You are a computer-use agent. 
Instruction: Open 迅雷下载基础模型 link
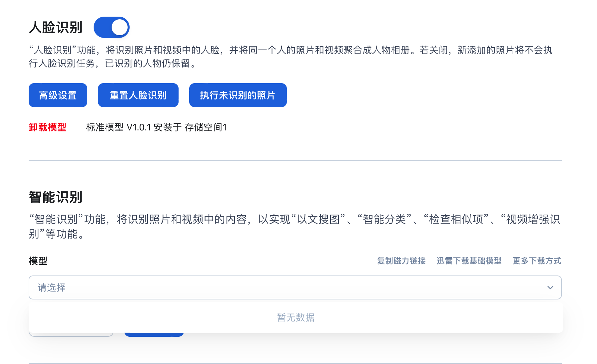point(469,261)
